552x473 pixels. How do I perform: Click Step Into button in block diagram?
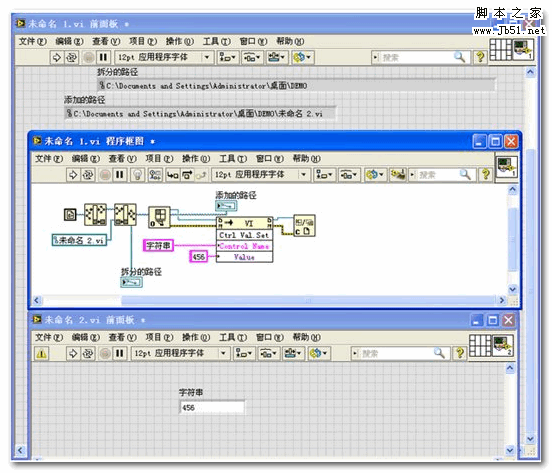click(x=172, y=175)
